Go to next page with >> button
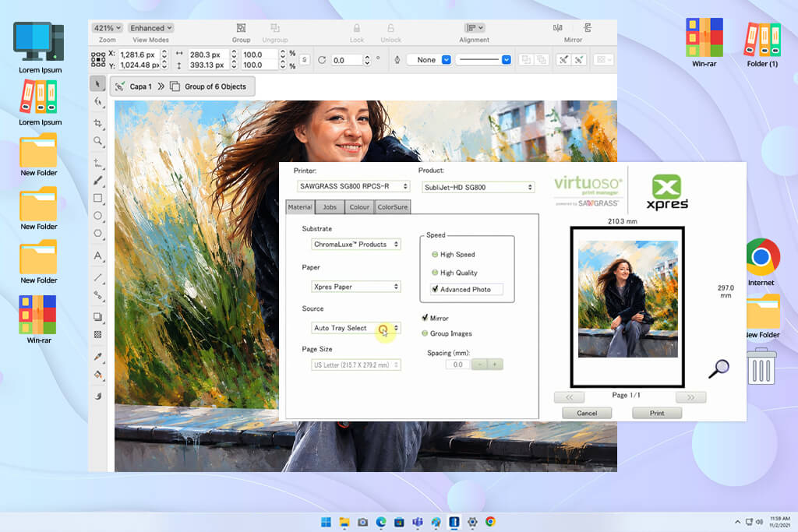This screenshot has width=798, height=532. coord(690,397)
